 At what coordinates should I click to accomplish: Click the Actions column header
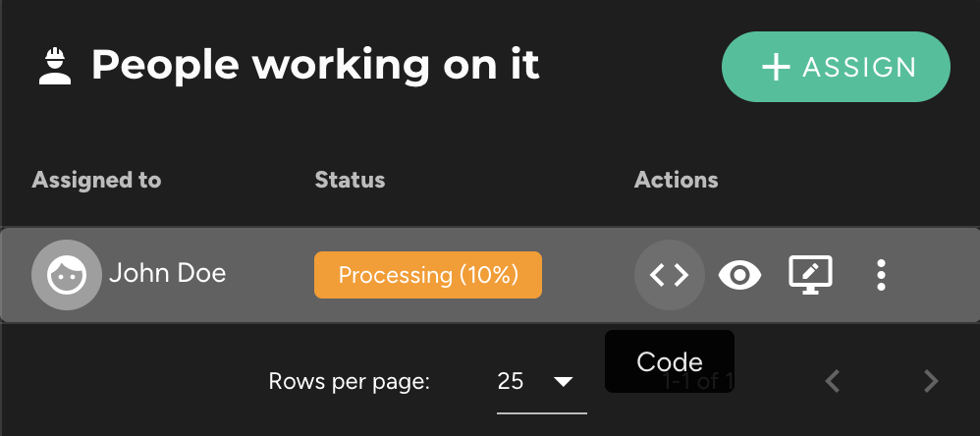[676, 180]
